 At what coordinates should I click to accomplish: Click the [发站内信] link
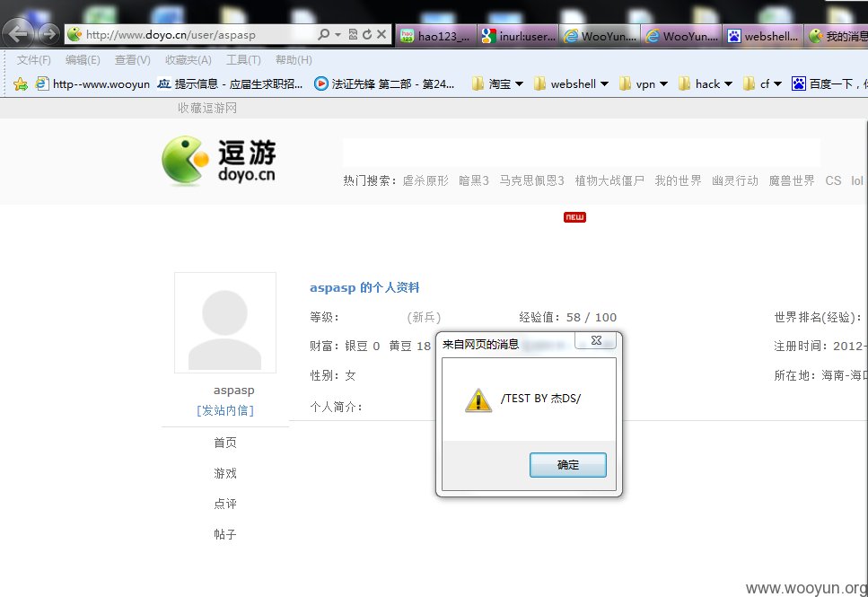click(225, 410)
